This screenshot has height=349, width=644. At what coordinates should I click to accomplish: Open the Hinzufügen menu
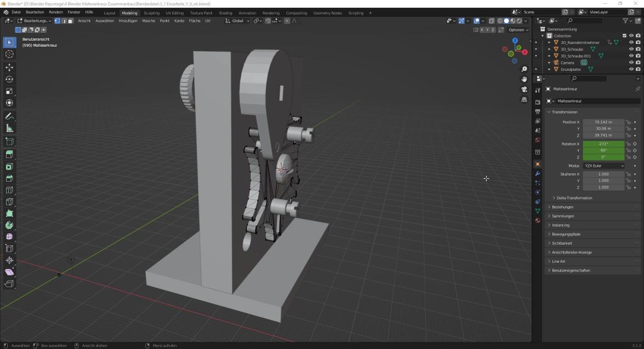128,21
